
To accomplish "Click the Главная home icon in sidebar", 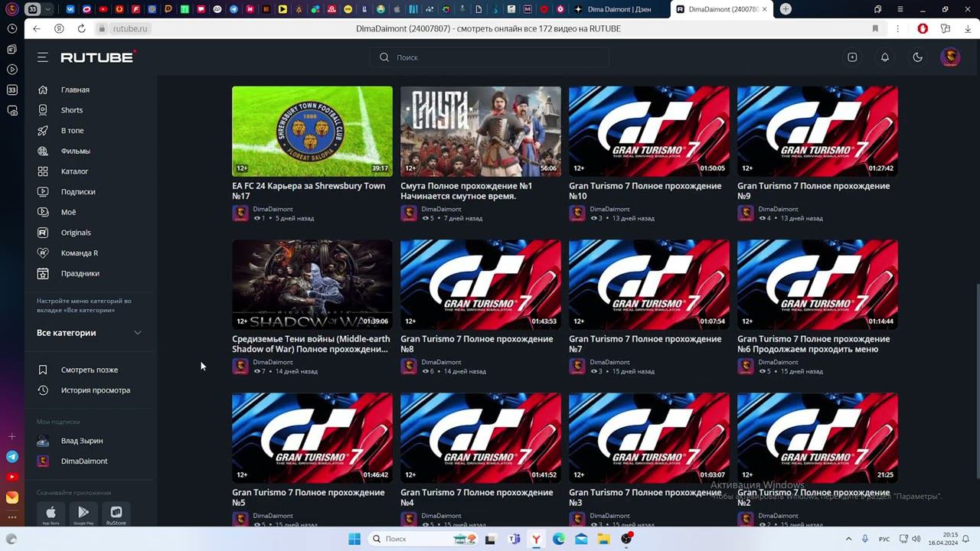I will 43,90.
